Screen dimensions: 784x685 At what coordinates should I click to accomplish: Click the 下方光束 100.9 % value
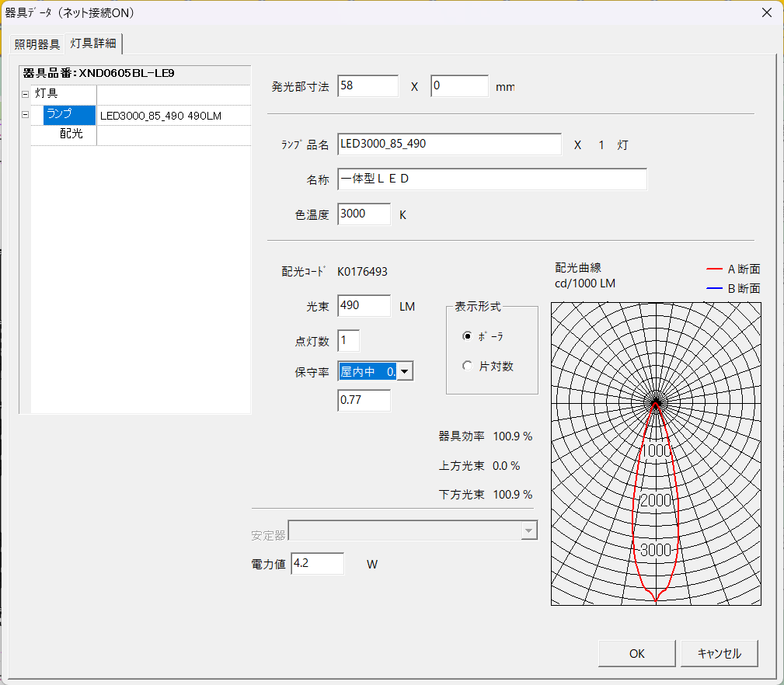pos(513,495)
